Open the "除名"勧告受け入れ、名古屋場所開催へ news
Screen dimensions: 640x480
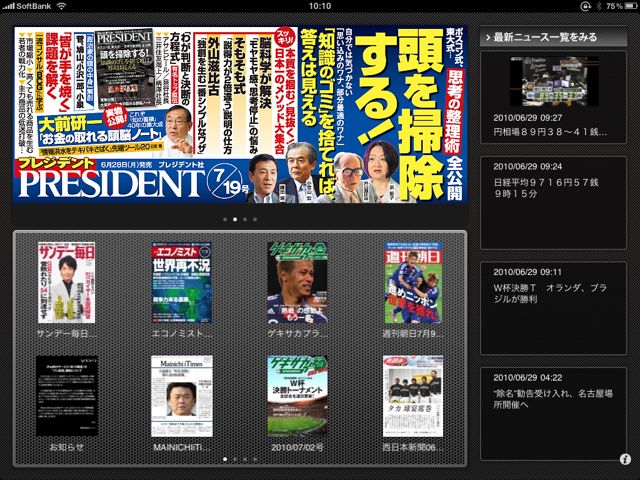click(553, 414)
